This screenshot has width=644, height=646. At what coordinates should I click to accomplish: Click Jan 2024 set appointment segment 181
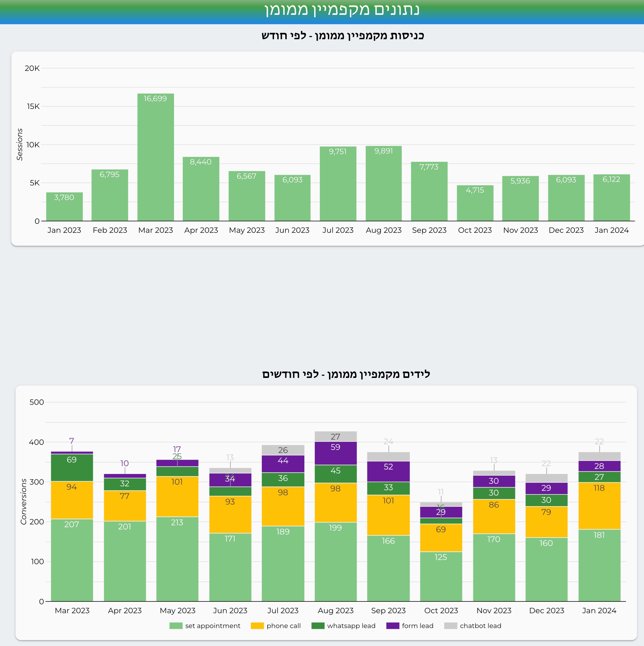click(x=599, y=565)
